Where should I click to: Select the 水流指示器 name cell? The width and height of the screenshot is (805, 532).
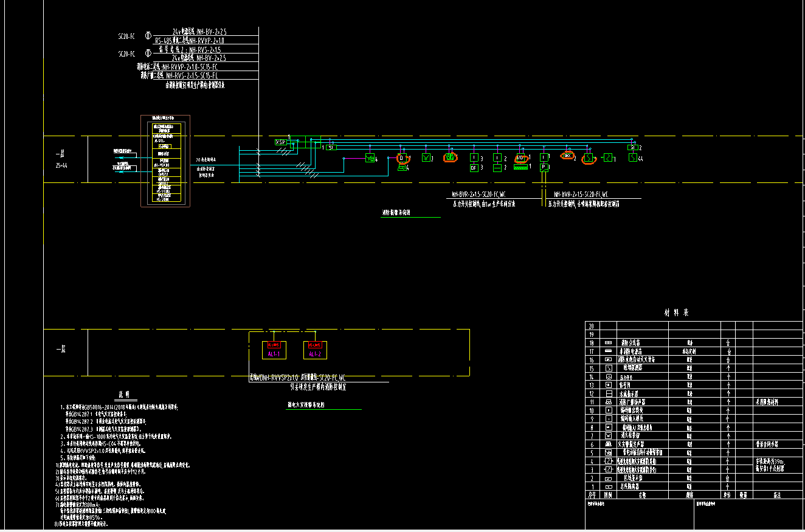point(643,393)
